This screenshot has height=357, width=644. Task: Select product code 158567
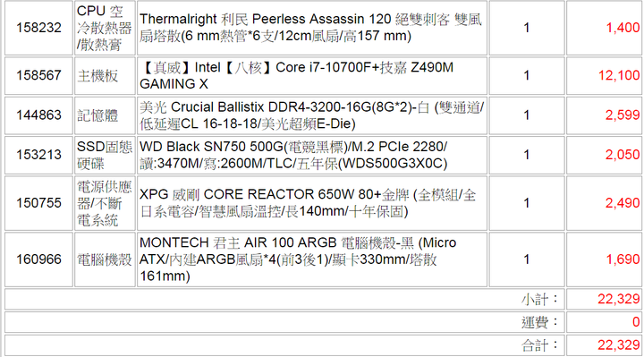38,75
